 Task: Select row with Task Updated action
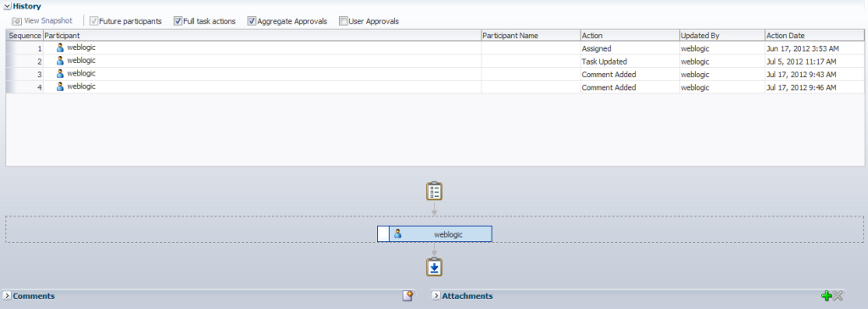point(435,61)
